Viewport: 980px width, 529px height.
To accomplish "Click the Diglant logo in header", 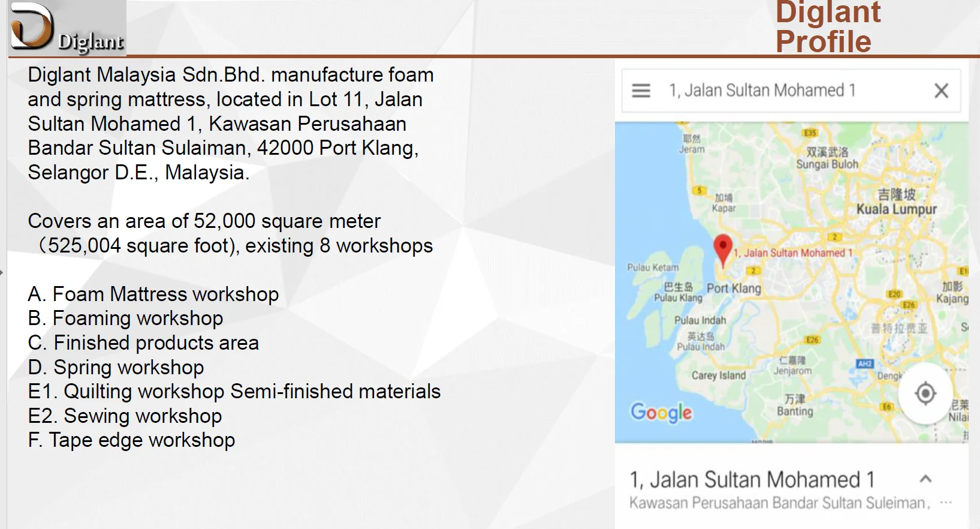I will click(68, 28).
